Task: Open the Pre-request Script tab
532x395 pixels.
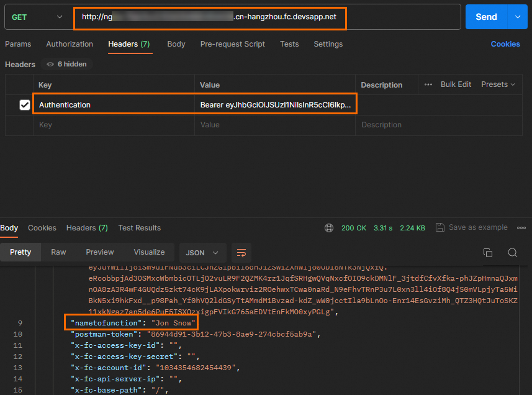Action: [x=232, y=44]
